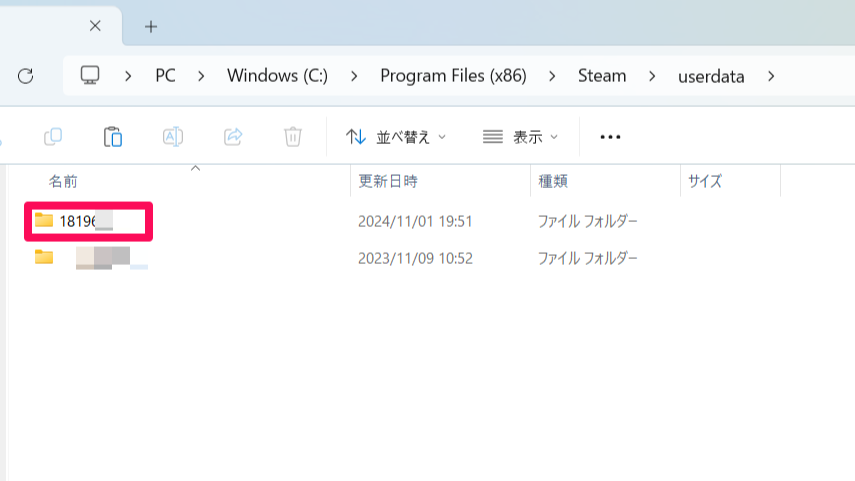
Task: Click the paste clipboard icon
Action: click(113, 137)
